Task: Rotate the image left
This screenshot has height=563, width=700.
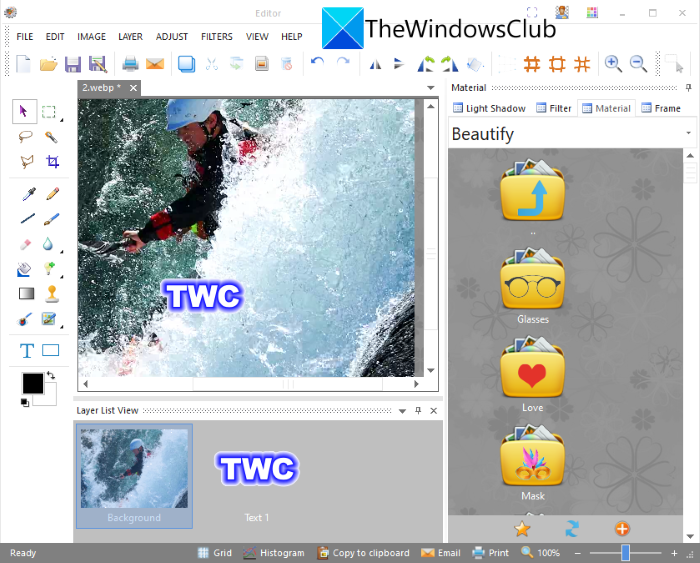Action: (426, 64)
